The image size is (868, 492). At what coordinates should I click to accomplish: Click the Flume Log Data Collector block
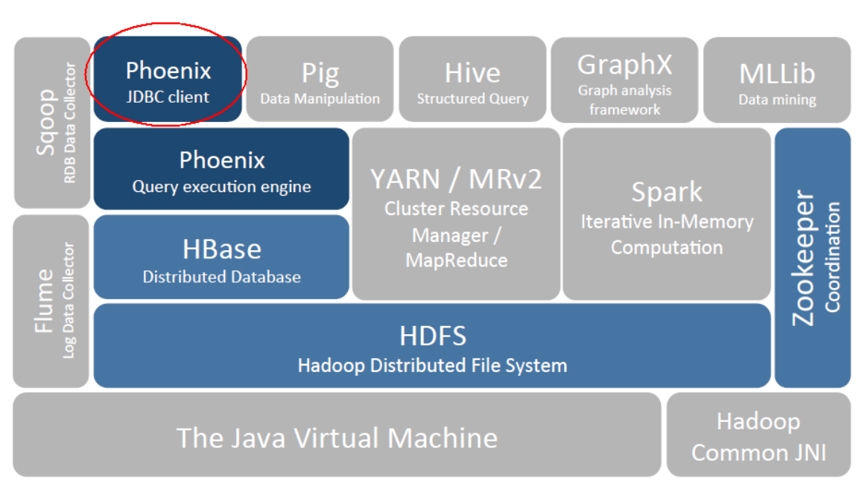coord(51,301)
